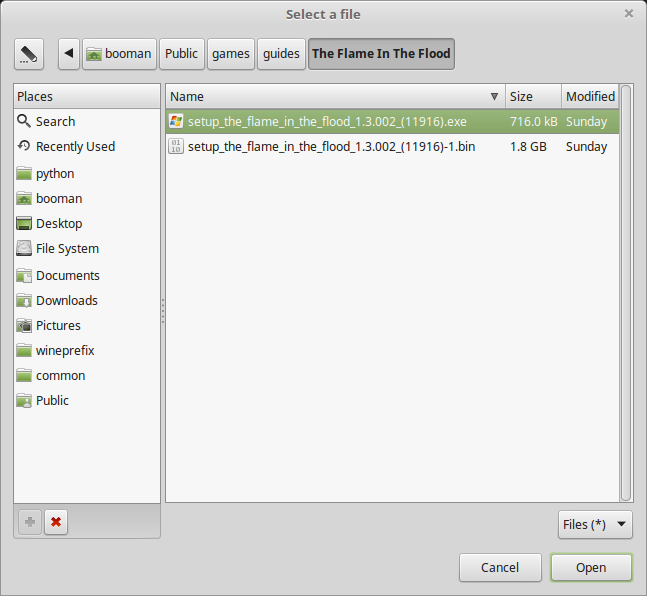The image size is (647, 596).
Task: Sort by Size column header
Action: pyautogui.click(x=534, y=97)
